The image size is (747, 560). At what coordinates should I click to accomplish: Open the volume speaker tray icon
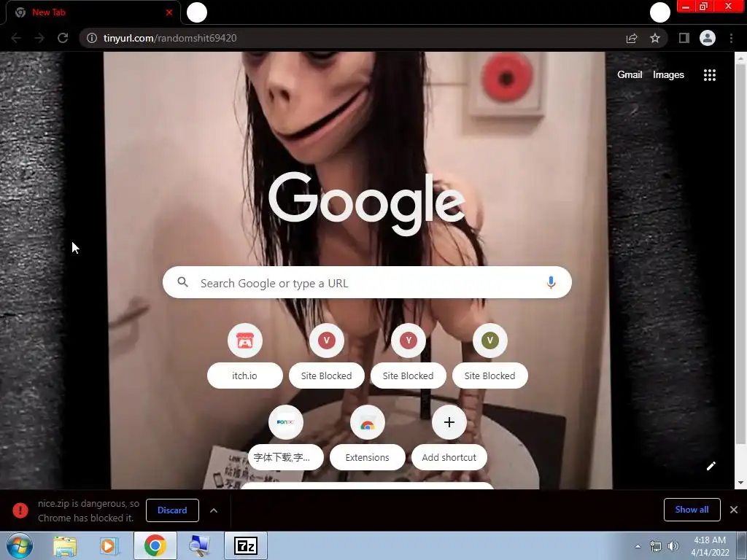coord(673,546)
